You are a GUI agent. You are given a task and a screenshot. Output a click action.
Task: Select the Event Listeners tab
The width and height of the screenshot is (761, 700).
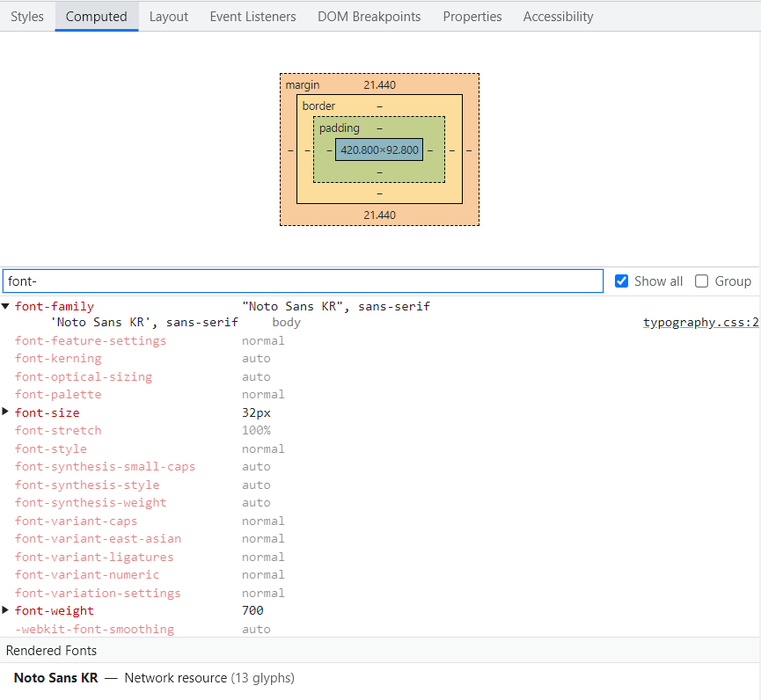(x=252, y=17)
